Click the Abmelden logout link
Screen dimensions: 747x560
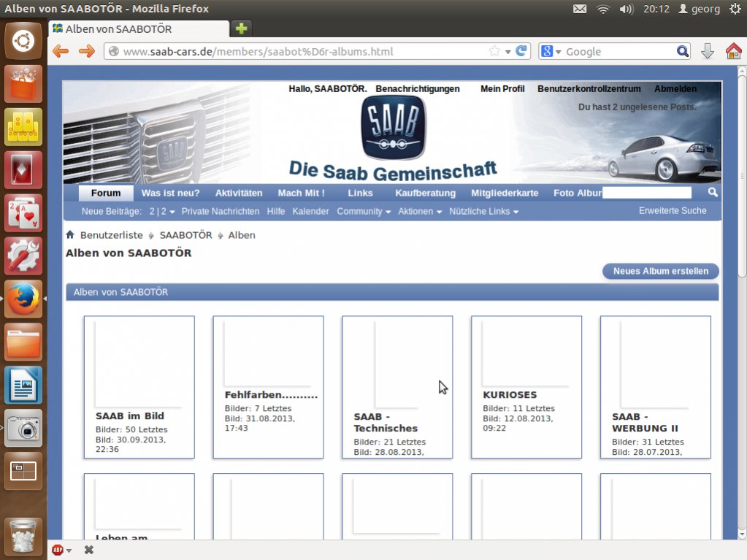(675, 88)
